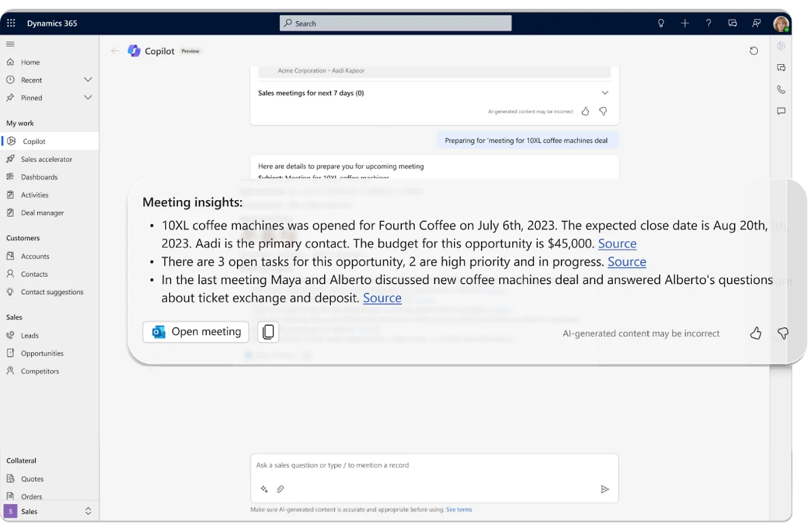Expand the Recent chevron
Viewport: 812px width, 531px height.
[x=88, y=80]
